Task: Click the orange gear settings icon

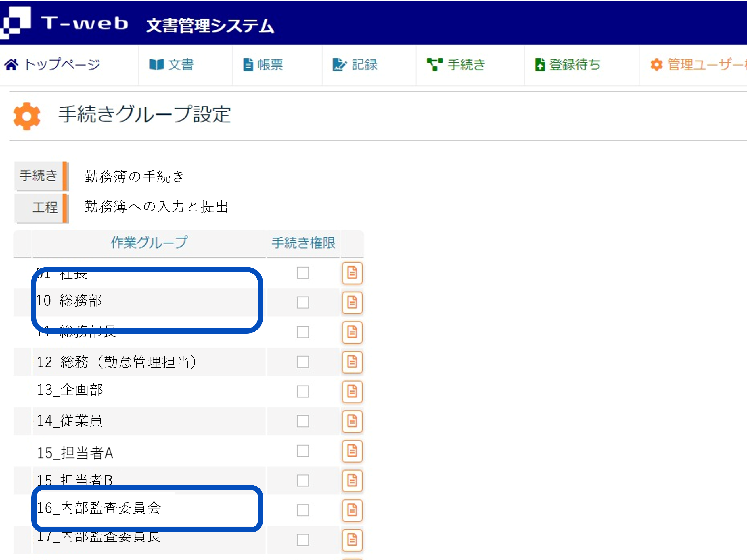Action: (x=27, y=116)
